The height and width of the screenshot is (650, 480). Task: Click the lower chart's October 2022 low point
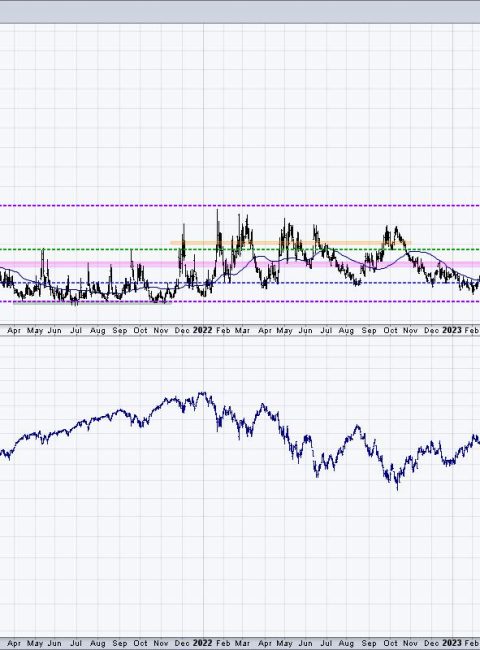coord(397,488)
